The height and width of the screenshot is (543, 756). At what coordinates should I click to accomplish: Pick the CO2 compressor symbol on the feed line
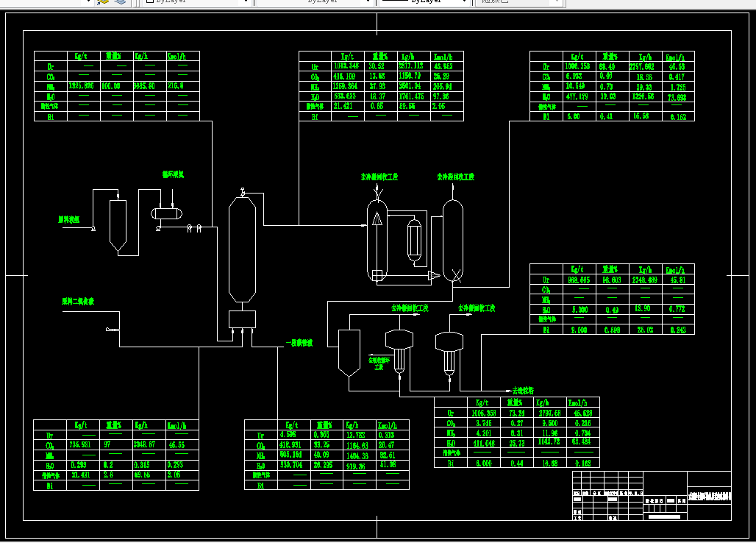click(x=112, y=330)
